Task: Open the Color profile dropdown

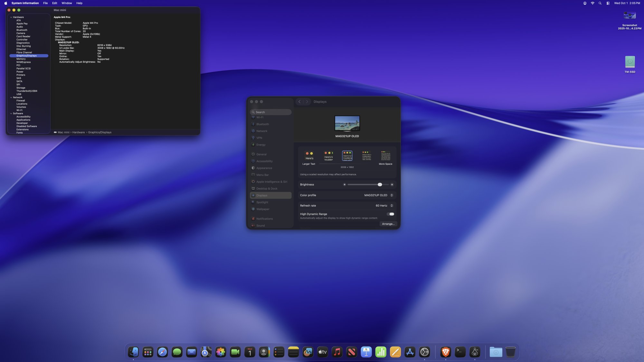Action: pos(378,195)
